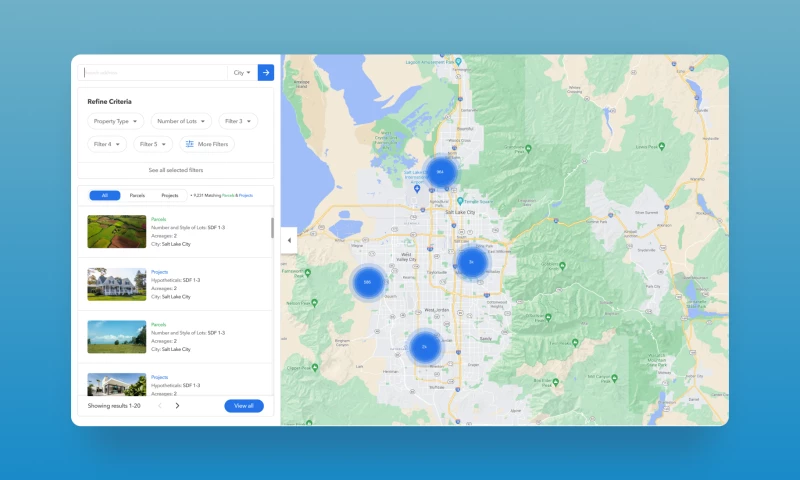The image size is (800, 480).
Task: Click the View all button
Action: click(244, 406)
